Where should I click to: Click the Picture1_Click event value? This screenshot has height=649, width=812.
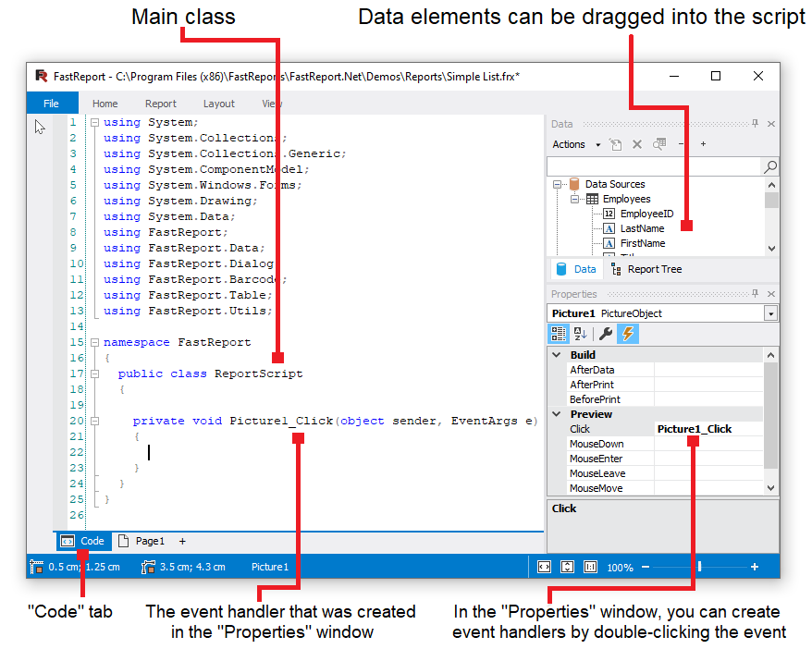point(695,429)
